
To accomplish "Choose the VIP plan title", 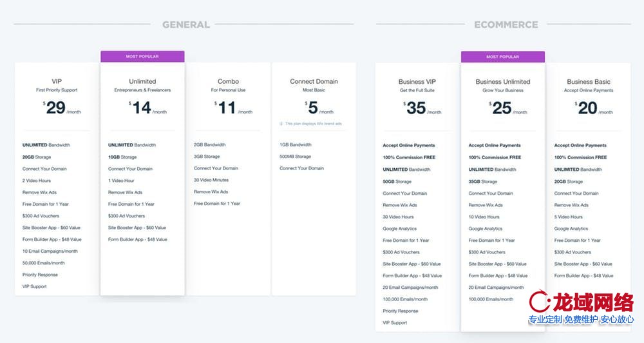I will [x=57, y=81].
